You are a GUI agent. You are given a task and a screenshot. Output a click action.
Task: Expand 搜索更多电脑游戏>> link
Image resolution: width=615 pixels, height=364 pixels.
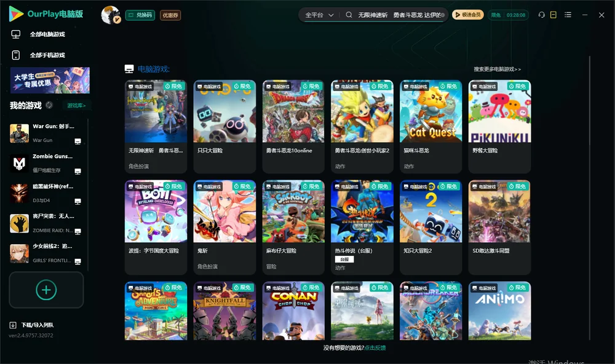point(497,69)
